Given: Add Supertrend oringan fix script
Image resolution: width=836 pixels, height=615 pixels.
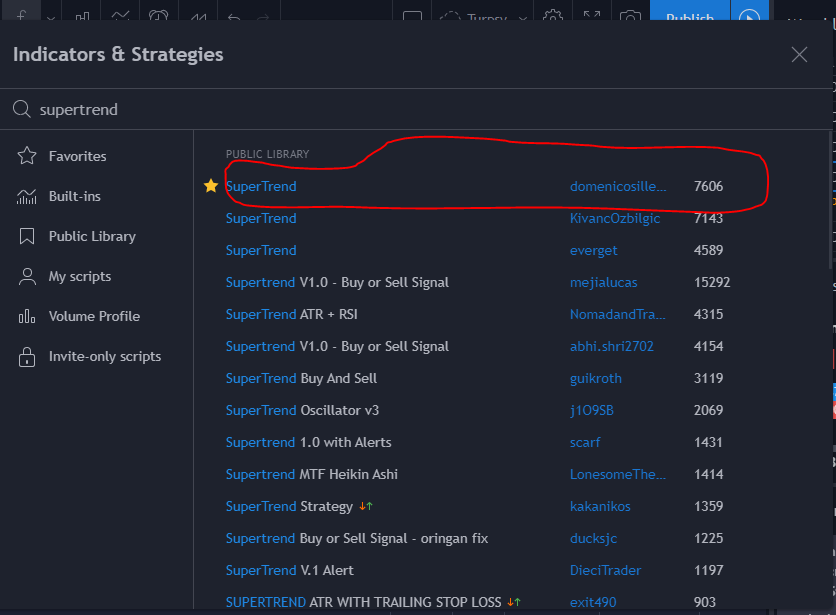Looking at the screenshot, I should click(x=357, y=538).
